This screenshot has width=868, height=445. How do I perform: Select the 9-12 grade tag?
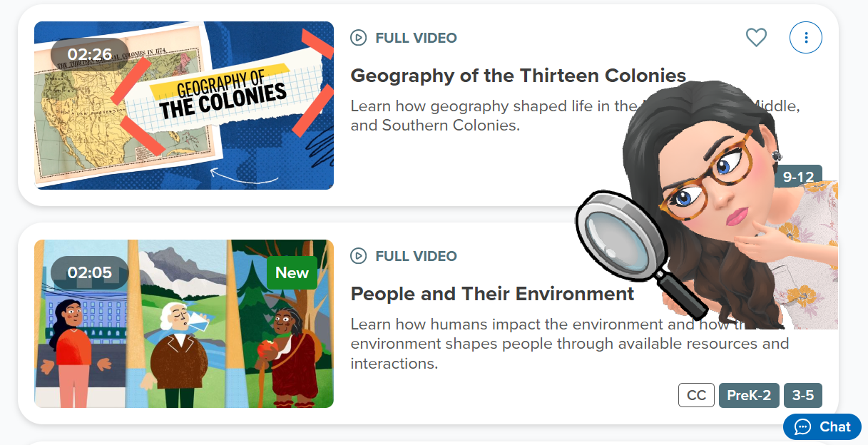[x=799, y=177]
